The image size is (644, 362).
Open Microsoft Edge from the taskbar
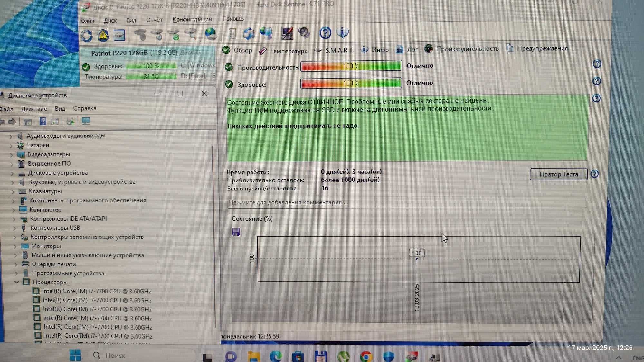276,356
